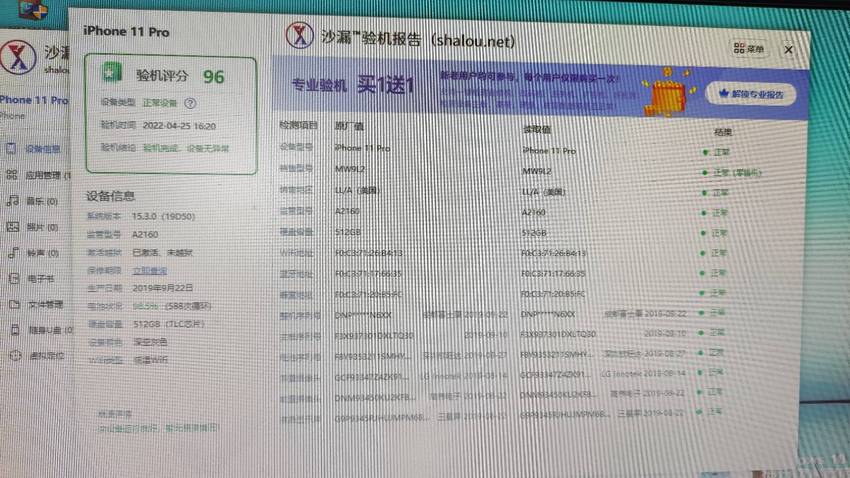The width and height of the screenshot is (850, 478).
Task: Click the 检测项目 column header
Action: [298, 125]
